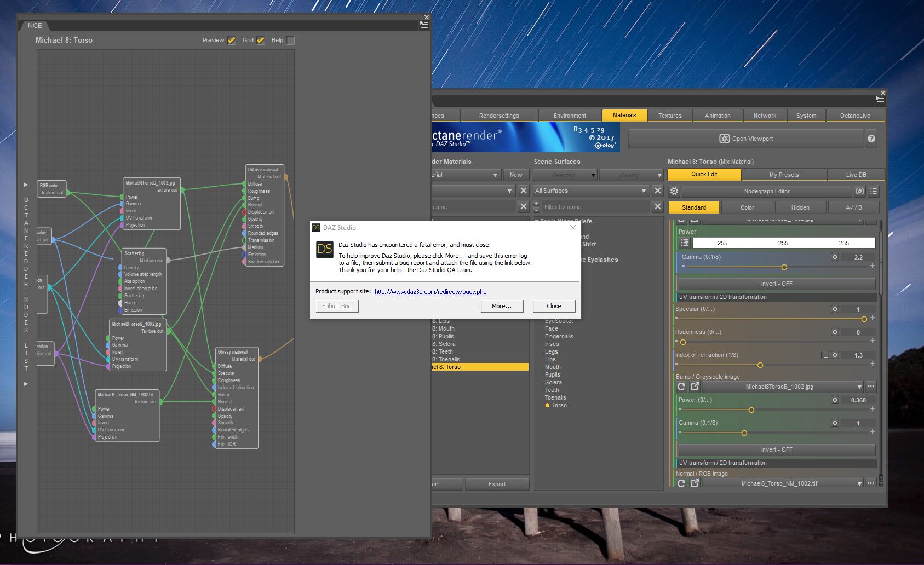Open the MichaelBTorsoB_1002.jpg texture dropdown
Screen dimensions: 924x565
(783, 387)
